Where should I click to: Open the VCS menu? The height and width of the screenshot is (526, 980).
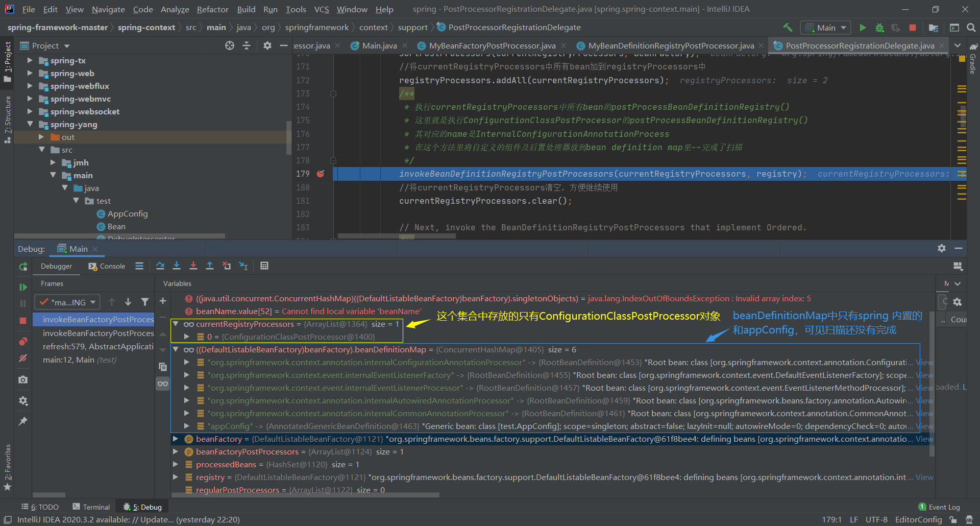[x=322, y=9]
